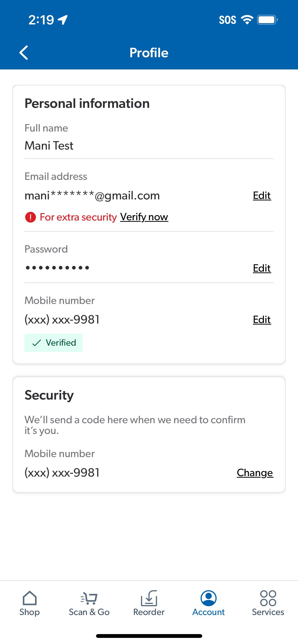Tap the masked gmail address text

tap(92, 196)
